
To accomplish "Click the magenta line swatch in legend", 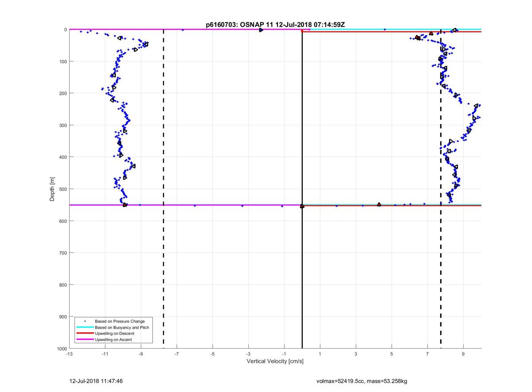I will point(85,339).
